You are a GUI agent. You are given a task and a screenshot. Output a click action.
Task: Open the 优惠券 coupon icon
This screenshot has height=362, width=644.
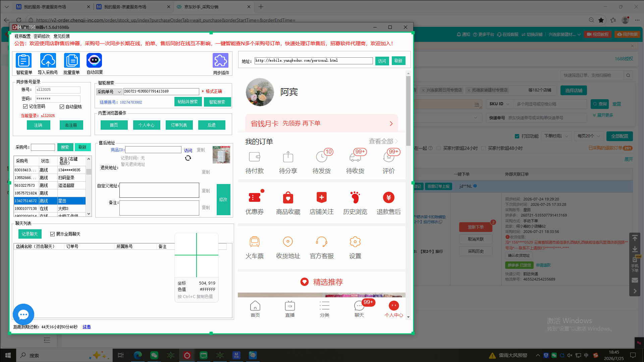click(x=255, y=197)
